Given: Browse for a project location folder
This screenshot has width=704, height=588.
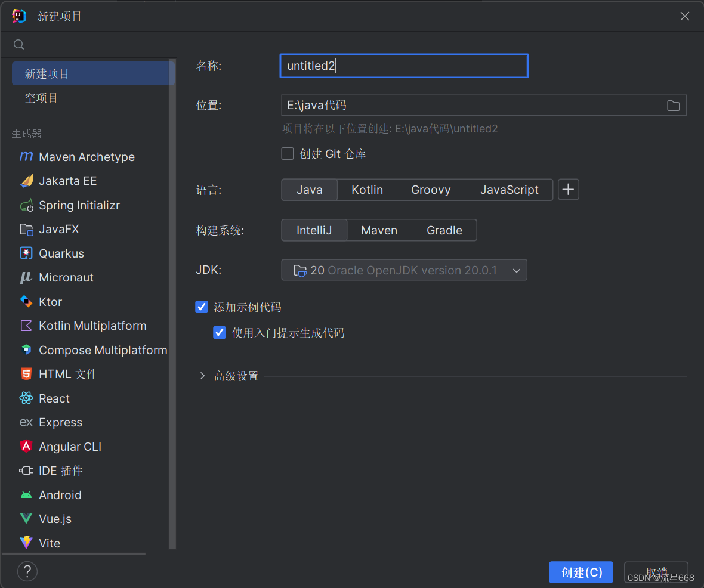Looking at the screenshot, I should pos(673,106).
